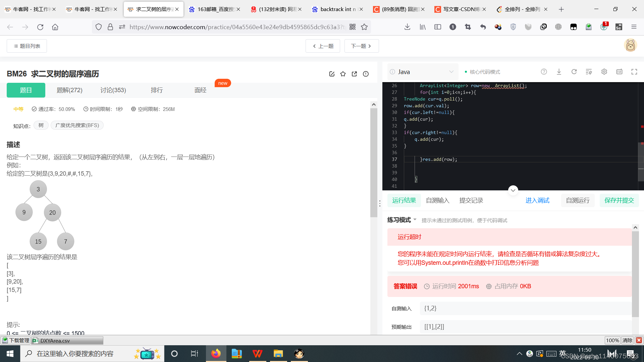Viewport: 644px width, 362px height.
Task: Open the QR code icon in address bar
Action: pos(353,27)
